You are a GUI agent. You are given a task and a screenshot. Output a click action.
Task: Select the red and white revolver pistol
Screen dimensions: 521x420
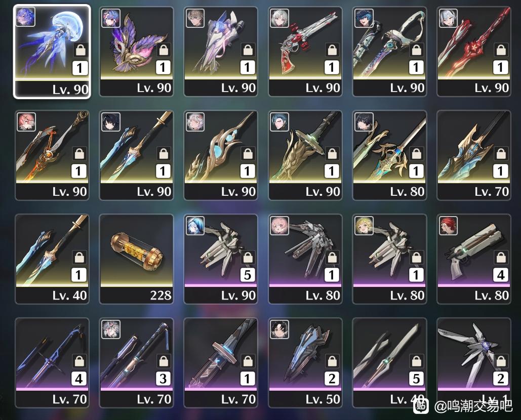coord(305,52)
